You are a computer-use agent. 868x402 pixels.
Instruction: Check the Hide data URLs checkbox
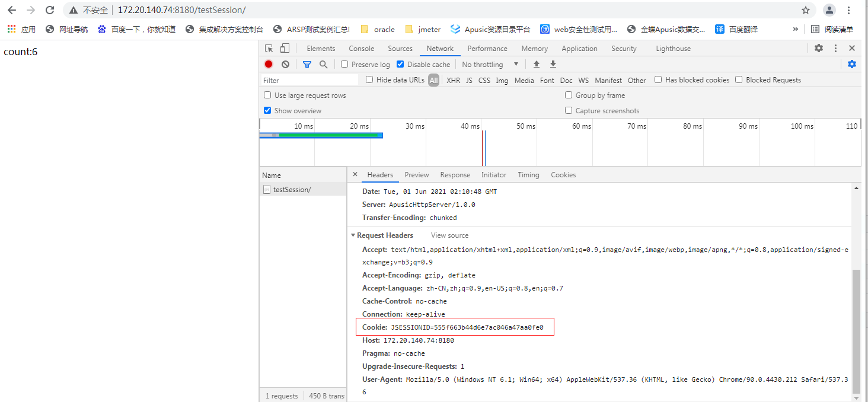click(369, 79)
